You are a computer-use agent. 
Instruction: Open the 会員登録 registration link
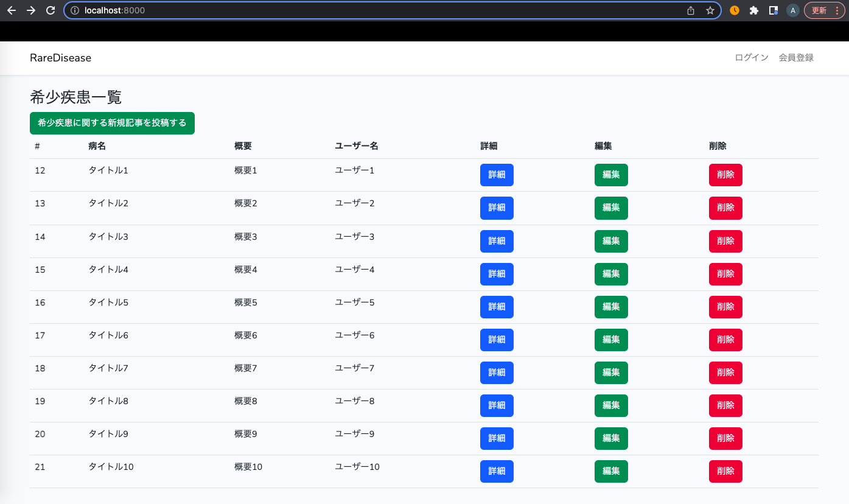(796, 57)
